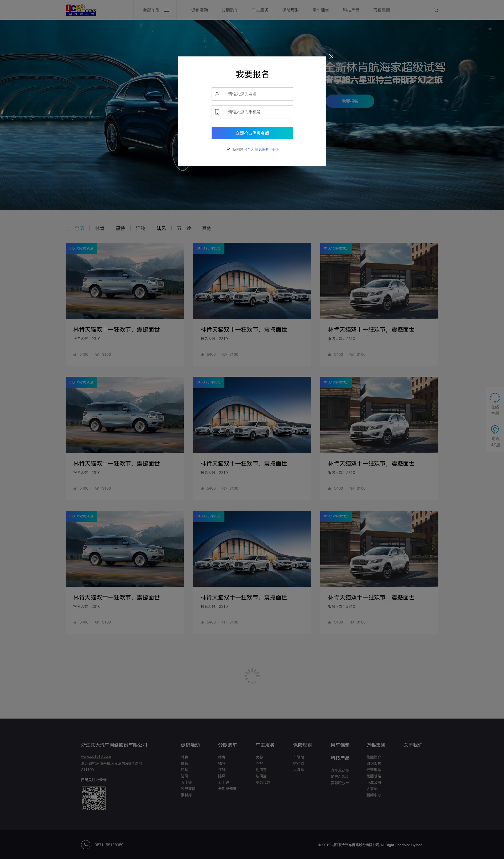Open footer 经典案例 link
Viewport: 504px width, 859px height.
[188, 789]
